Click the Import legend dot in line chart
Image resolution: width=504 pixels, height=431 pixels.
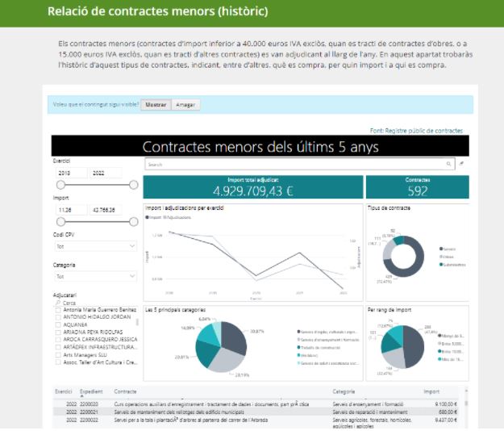click(148, 217)
